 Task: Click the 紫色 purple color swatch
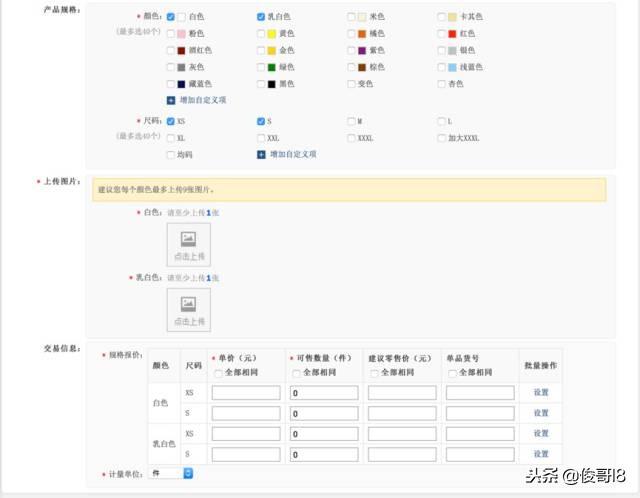(x=362, y=50)
